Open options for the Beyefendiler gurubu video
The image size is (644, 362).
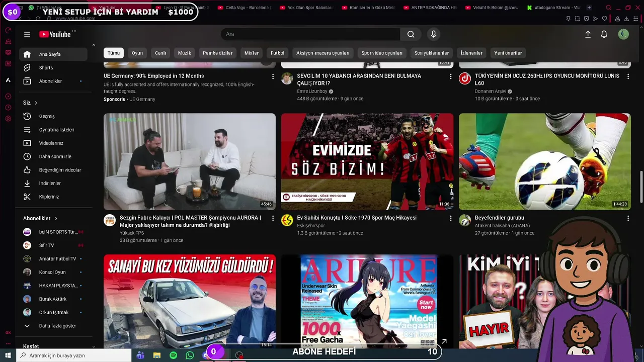(628, 218)
